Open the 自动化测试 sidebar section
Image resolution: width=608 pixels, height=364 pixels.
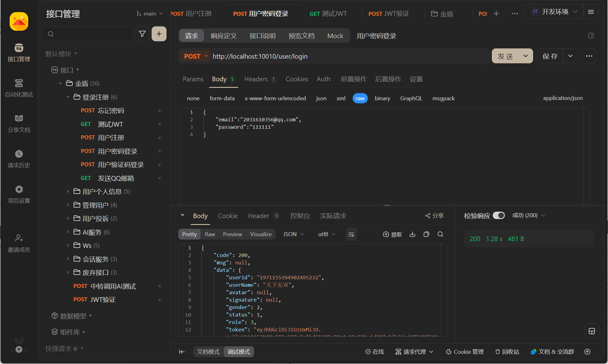(x=19, y=88)
